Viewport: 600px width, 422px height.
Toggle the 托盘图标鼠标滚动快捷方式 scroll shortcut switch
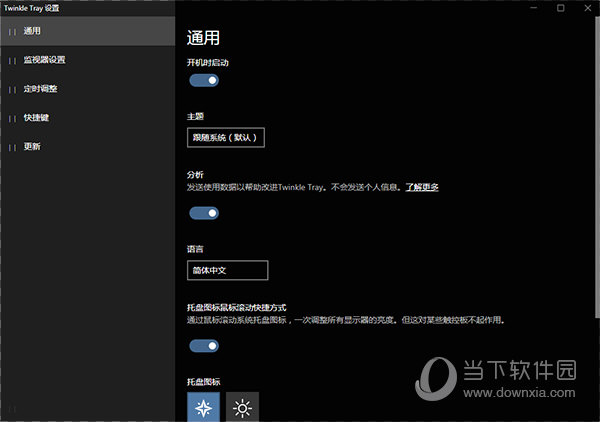click(204, 346)
